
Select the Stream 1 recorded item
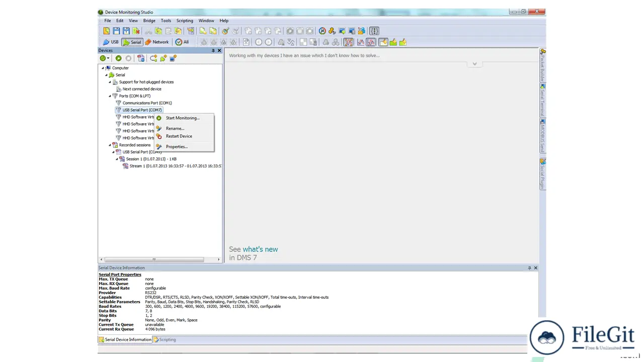[176, 166]
